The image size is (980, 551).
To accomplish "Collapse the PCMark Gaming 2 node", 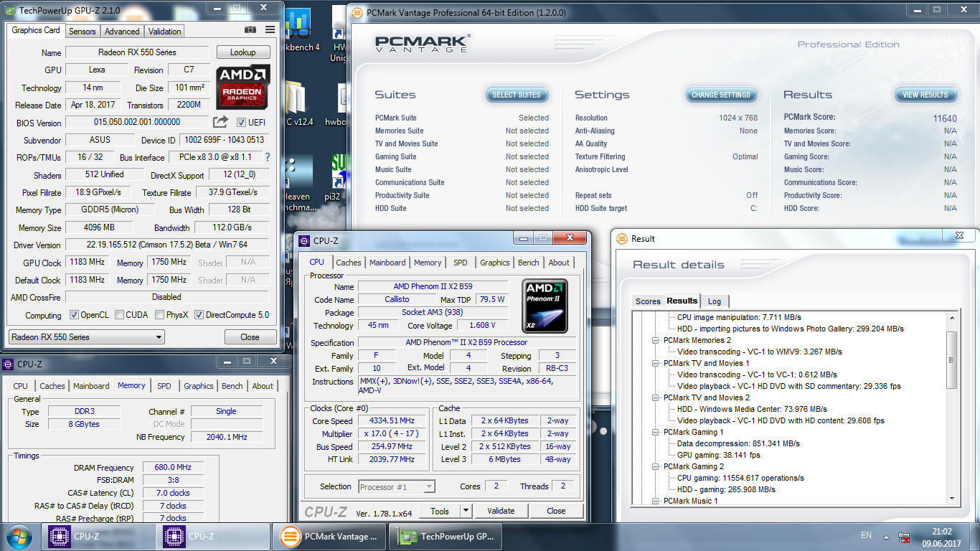I will pyautogui.click(x=655, y=466).
